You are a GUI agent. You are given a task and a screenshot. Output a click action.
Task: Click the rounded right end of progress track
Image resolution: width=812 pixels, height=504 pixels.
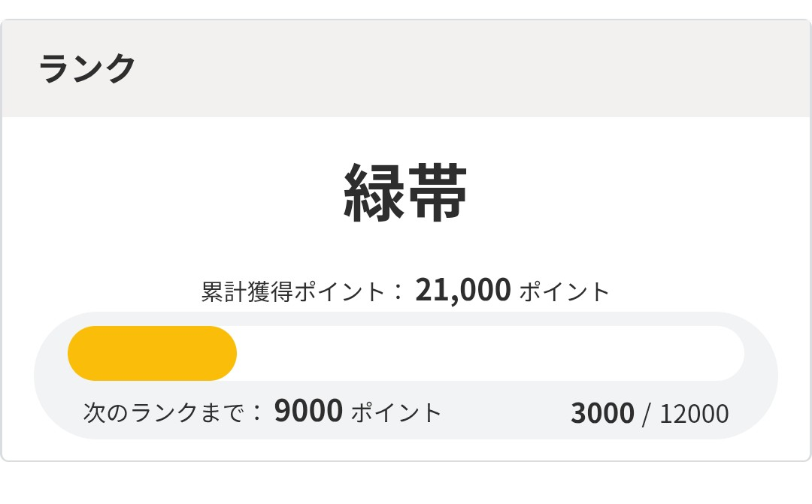(732, 353)
